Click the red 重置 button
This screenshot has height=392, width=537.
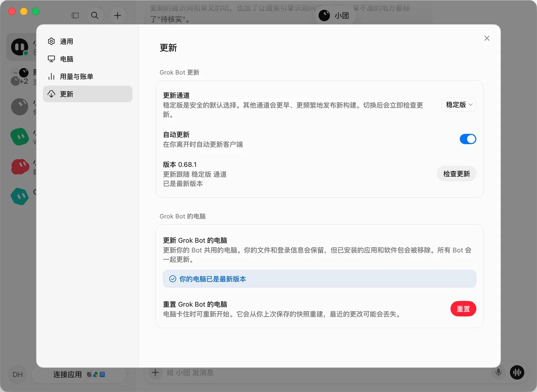tap(463, 309)
